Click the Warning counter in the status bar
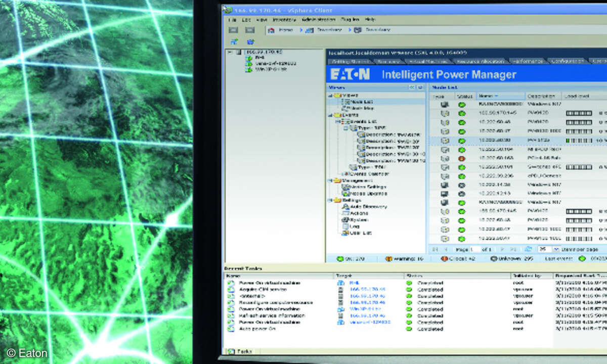 click(405, 258)
